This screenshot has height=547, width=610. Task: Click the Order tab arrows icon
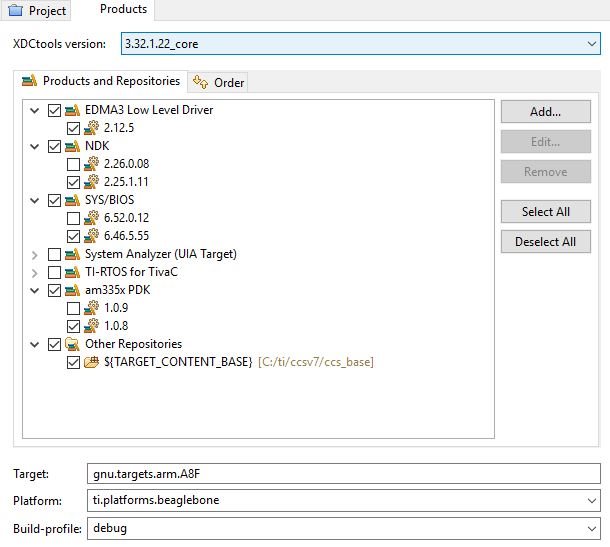pos(201,82)
